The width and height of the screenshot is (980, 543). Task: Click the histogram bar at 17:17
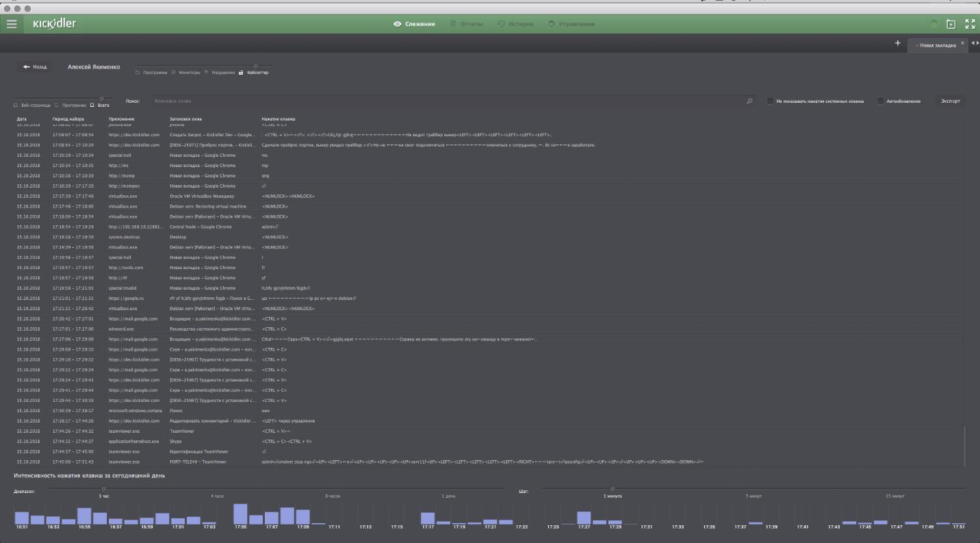click(428, 518)
